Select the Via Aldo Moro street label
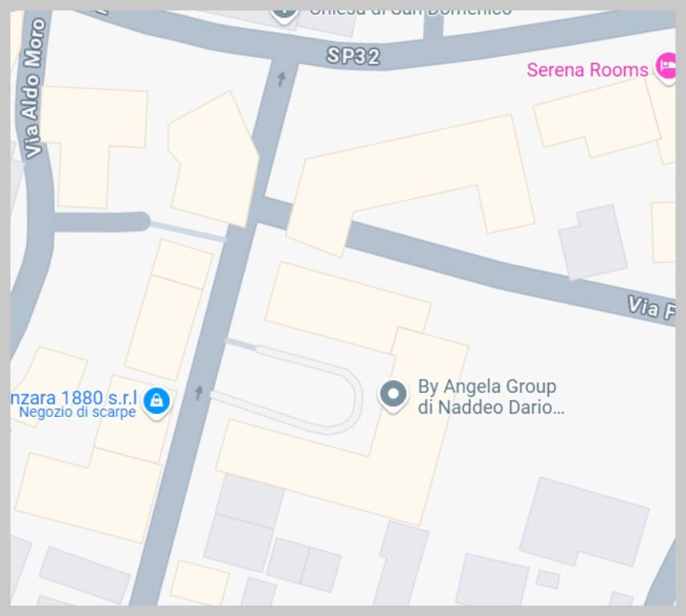 34,88
